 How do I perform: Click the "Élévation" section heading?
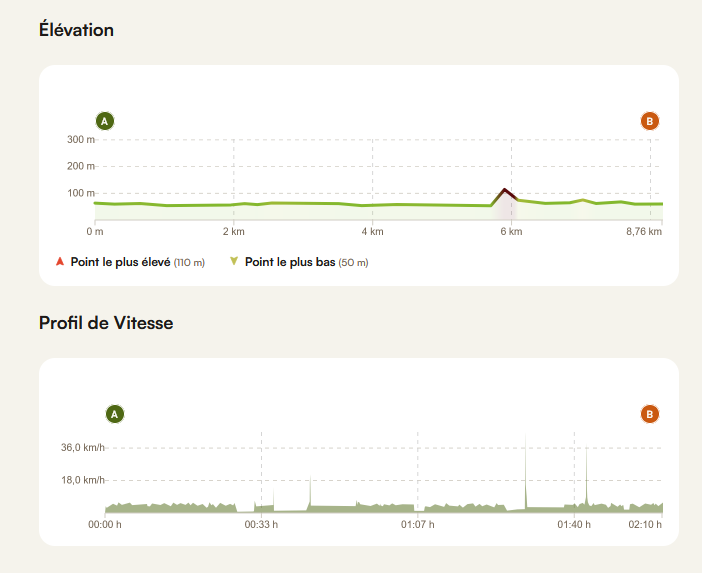[x=76, y=30]
